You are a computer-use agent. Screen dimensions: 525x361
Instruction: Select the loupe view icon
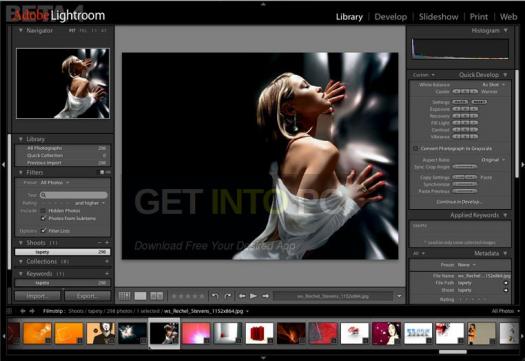(x=140, y=296)
